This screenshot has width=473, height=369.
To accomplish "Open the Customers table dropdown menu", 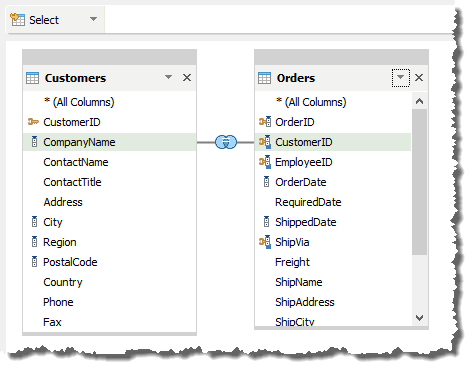I will [x=168, y=77].
